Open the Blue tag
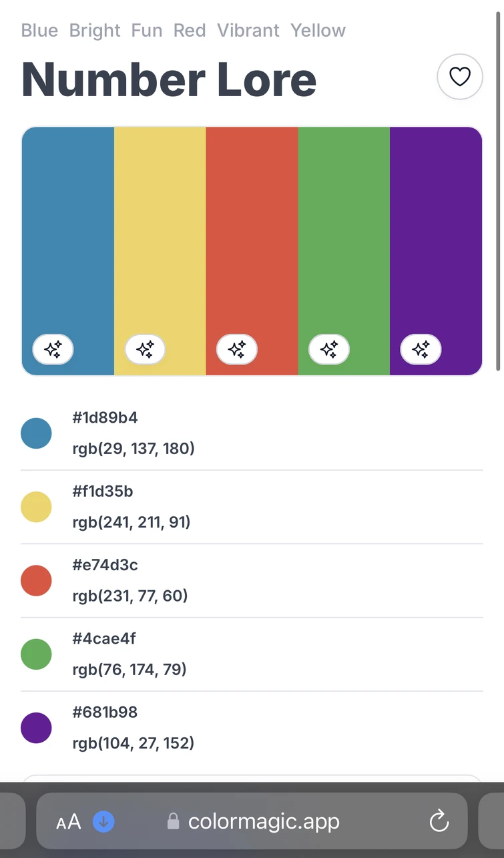The width and height of the screenshot is (504, 858). click(39, 30)
